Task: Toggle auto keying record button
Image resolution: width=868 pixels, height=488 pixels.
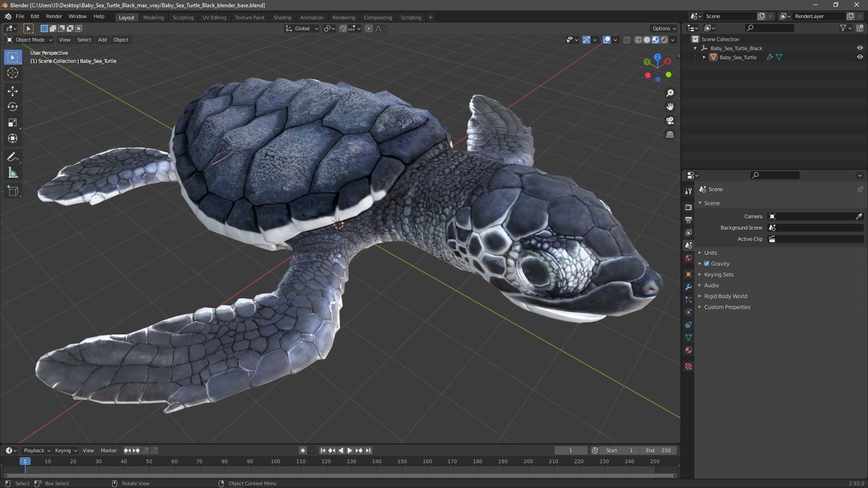Action: point(303,450)
